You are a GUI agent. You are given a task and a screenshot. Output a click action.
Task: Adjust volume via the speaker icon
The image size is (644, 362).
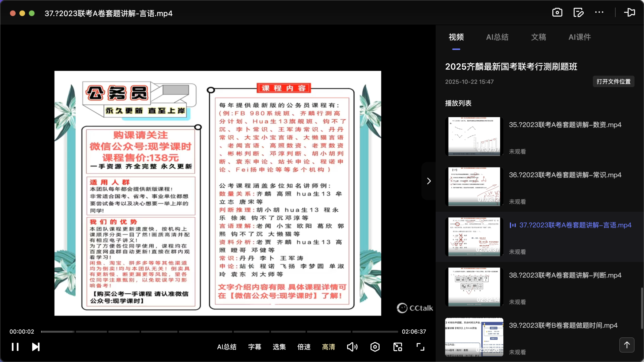click(x=352, y=347)
